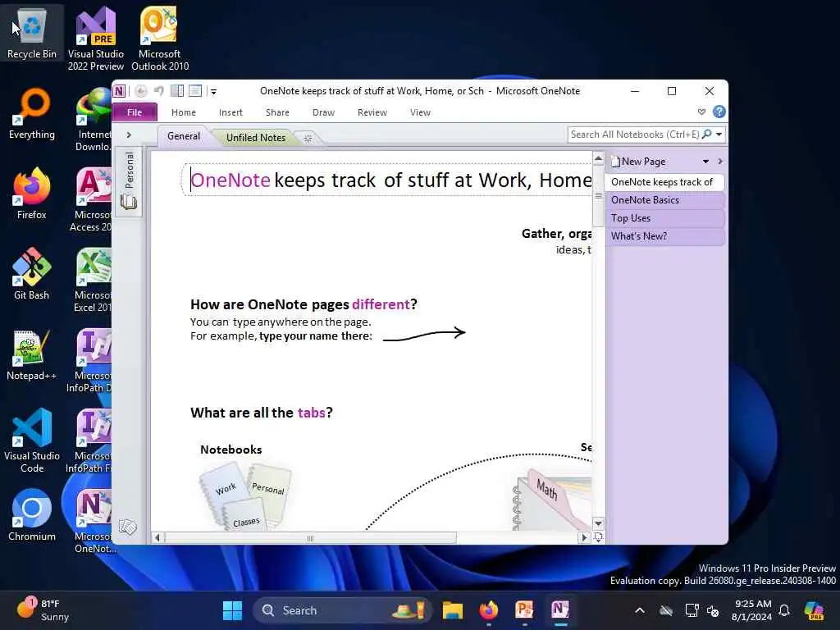Open Firefox desktop shortcut

[32, 194]
